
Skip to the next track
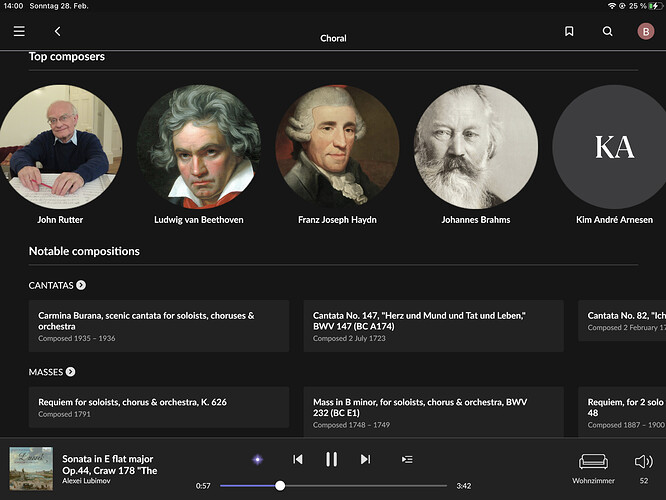coord(365,459)
